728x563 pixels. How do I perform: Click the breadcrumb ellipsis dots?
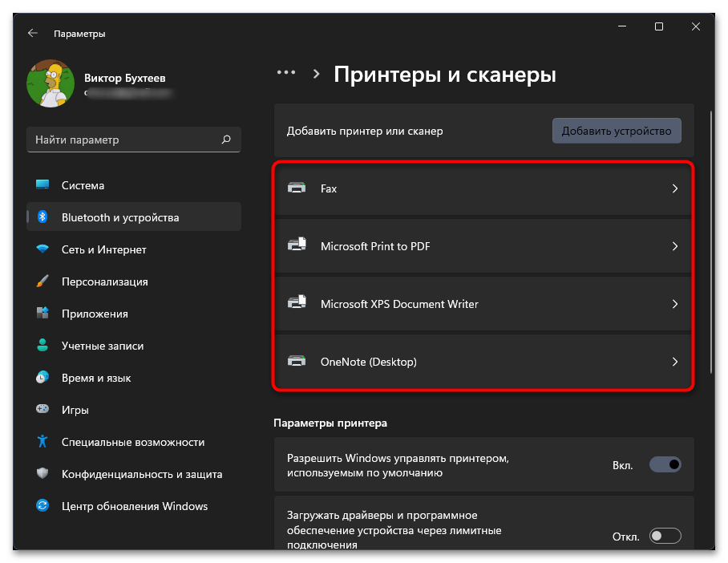(x=286, y=72)
